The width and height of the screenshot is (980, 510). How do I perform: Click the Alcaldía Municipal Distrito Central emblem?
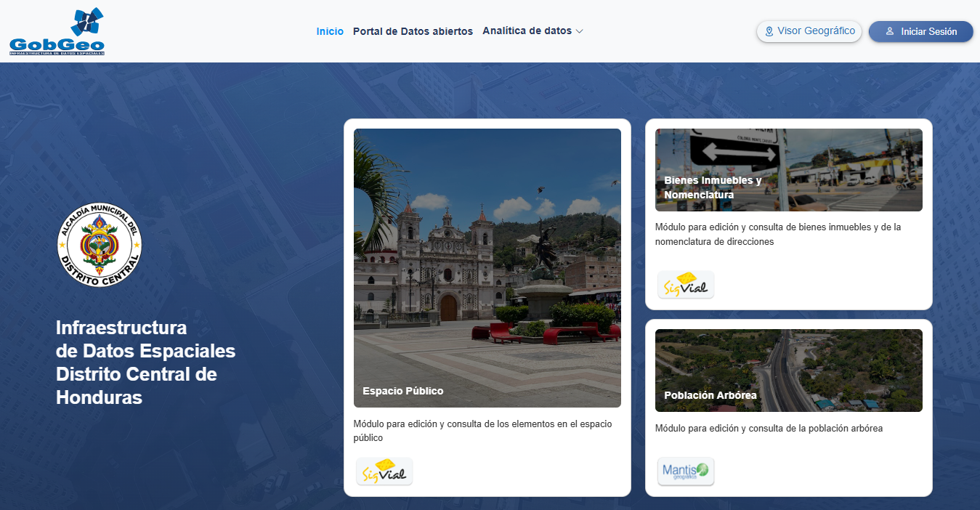pyautogui.click(x=100, y=244)
